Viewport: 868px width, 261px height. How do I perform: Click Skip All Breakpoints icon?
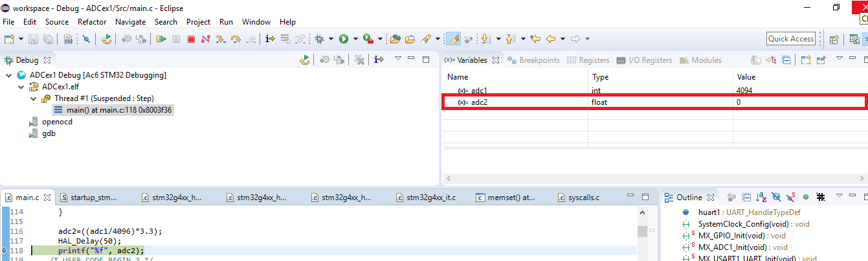tap(86, 39)
